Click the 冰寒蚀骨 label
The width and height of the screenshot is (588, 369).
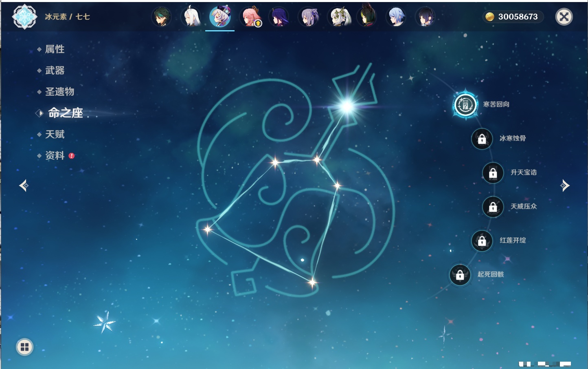coord(513,138)
